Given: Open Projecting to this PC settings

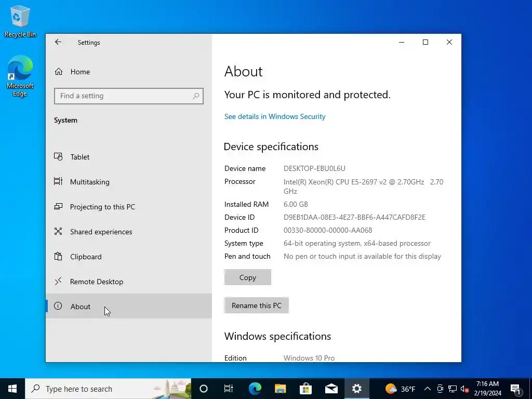Looking at the screenshot, I should (x=129, y=207).
